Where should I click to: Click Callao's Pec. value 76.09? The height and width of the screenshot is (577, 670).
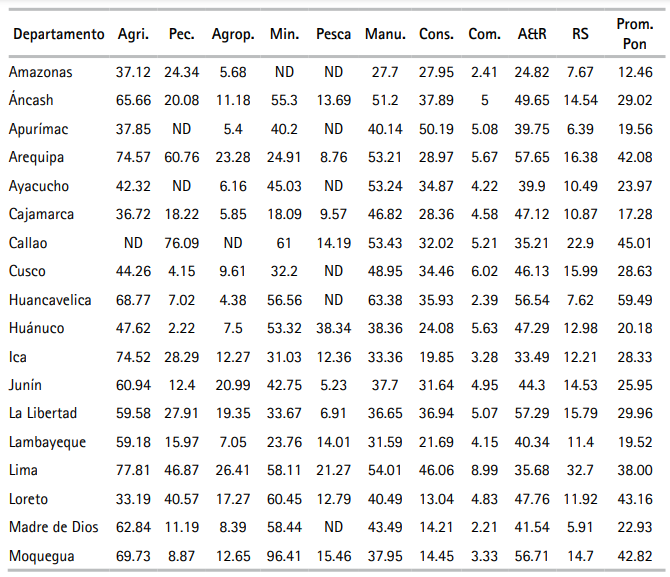pos(182,243)
